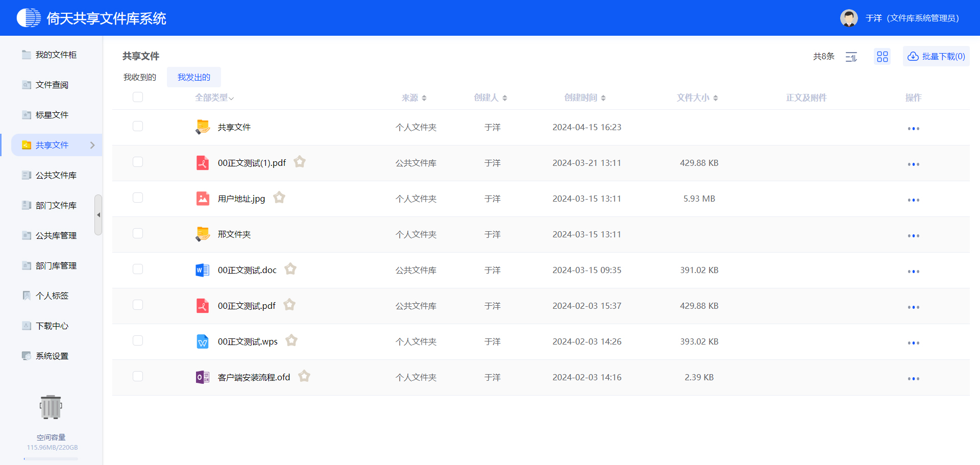Toggle the select-all checkbox in table header
The height and width of the screenshot is (465, 980).
[x=138, y=97]
